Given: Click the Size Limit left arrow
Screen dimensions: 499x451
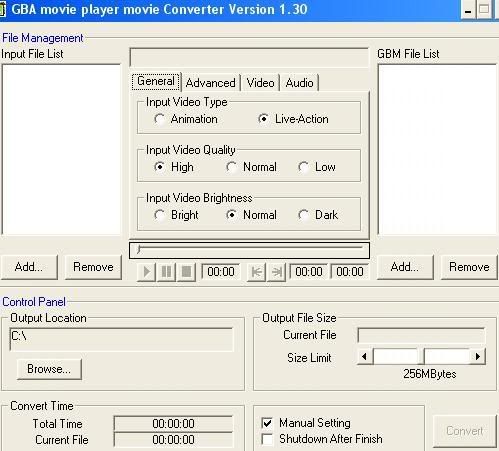Looking at the screenshot, I should [x=365, y=356].
